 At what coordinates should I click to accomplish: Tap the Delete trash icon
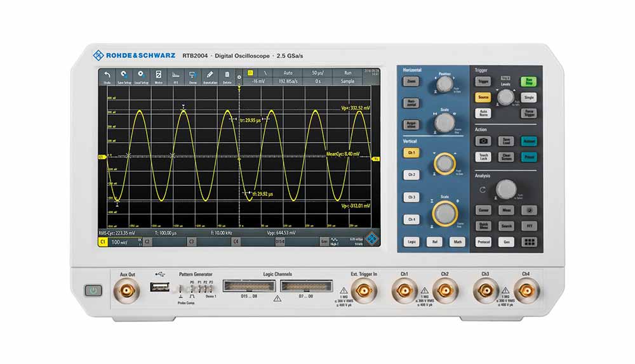click(227, 76)
